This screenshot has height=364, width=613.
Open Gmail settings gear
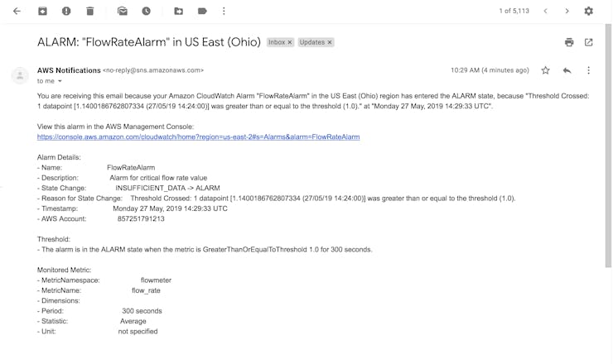(589, 11)
